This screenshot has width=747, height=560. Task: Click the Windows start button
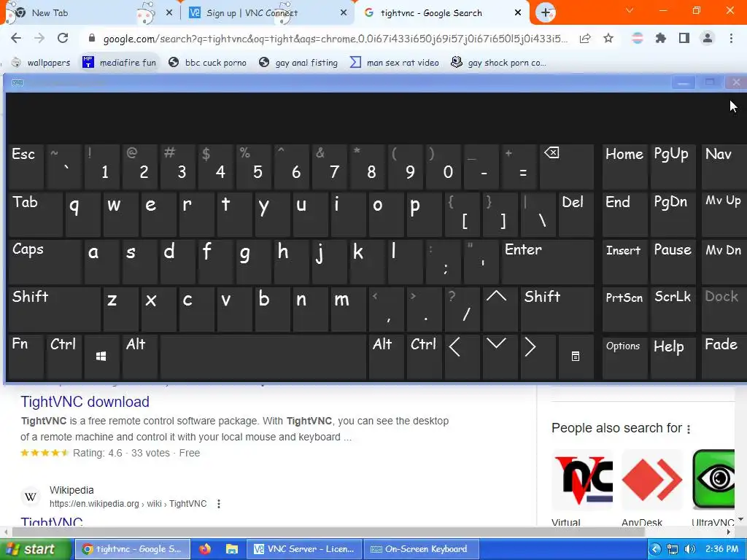coord(35,549)
